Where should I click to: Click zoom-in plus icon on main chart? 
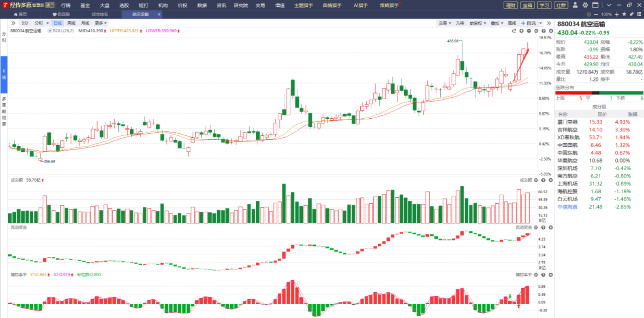click(522, 31)
